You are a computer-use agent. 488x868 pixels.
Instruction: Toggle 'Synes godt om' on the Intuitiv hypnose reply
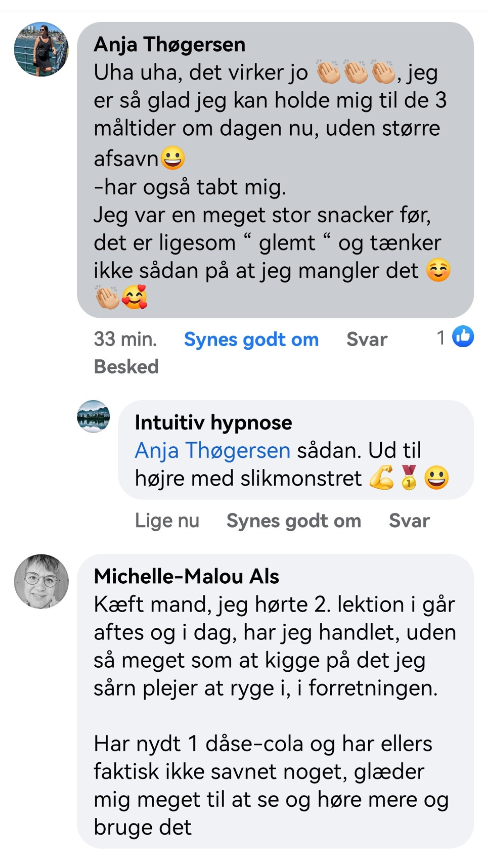294,520
